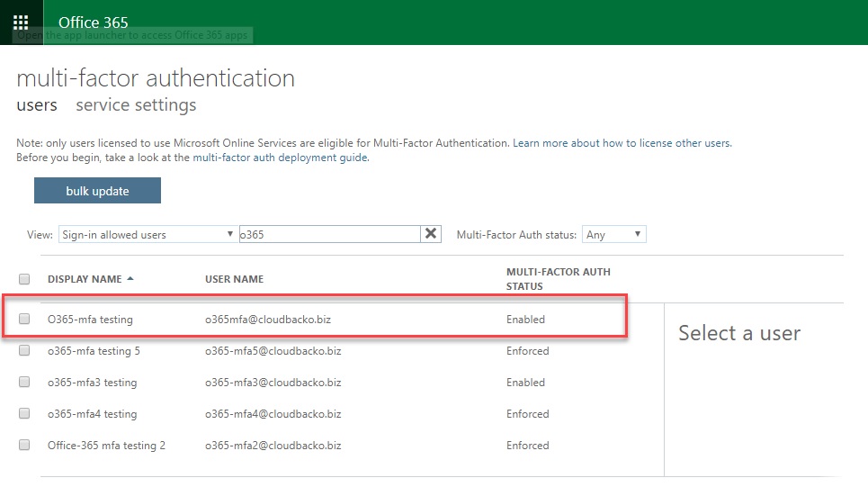
Task: Click username o365-mfa4@cloudbacko.biz
Action: (x=273, y=414)
